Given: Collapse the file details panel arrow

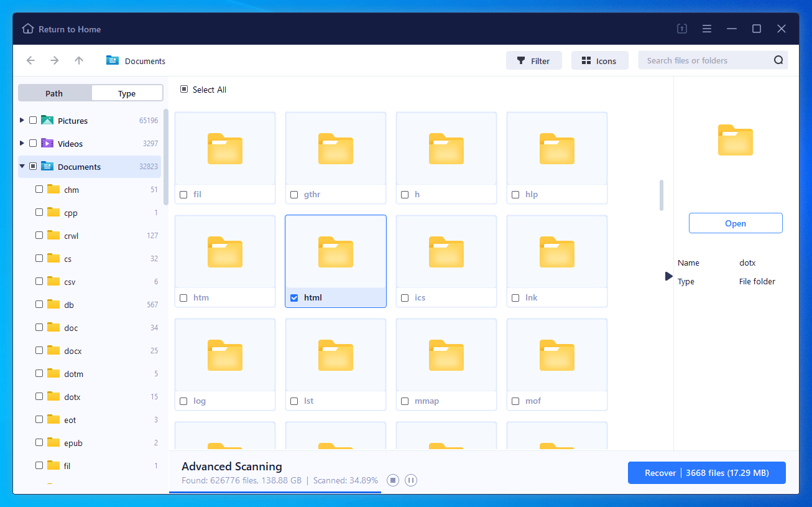Looking at the screenshot, I should click(x=669, y=276).
